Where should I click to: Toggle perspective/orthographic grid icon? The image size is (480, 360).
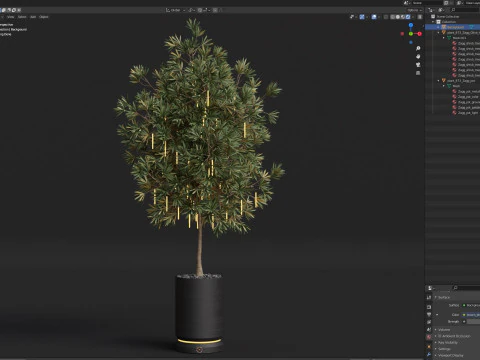point(418,73)
